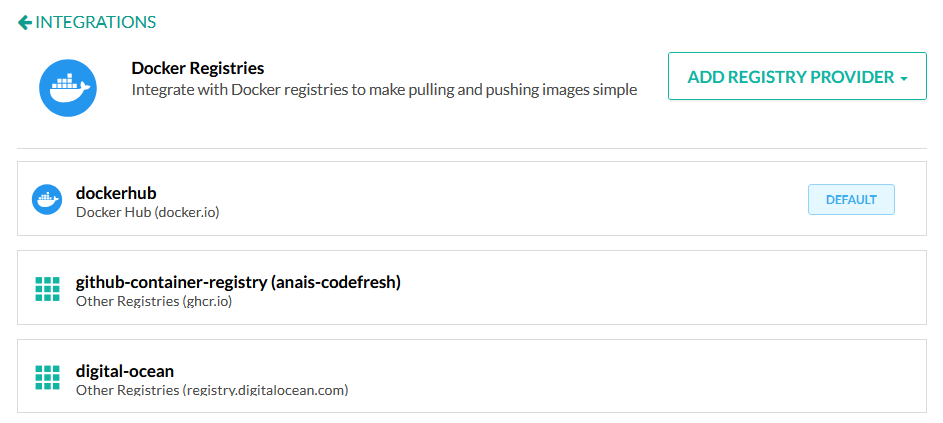Open the Add Registry Provider dropdown
This screenshot has width=943, height=423.
[x=797, y=76]
